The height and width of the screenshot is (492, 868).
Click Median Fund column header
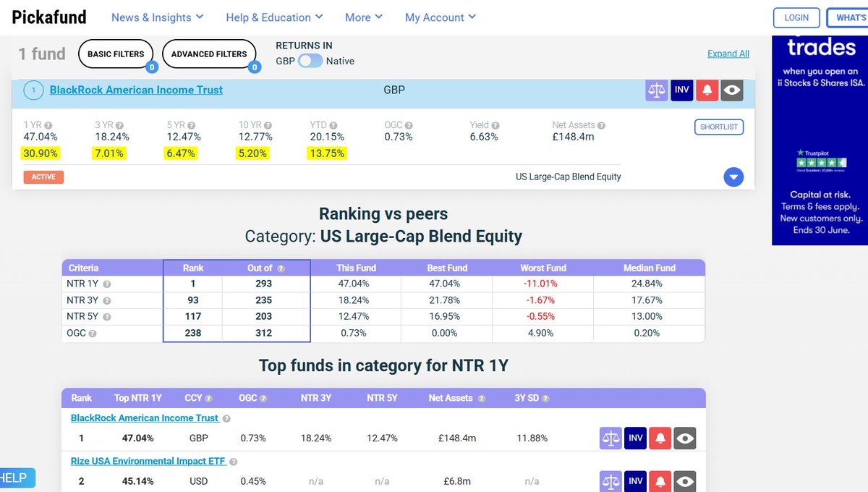(650, 268)
